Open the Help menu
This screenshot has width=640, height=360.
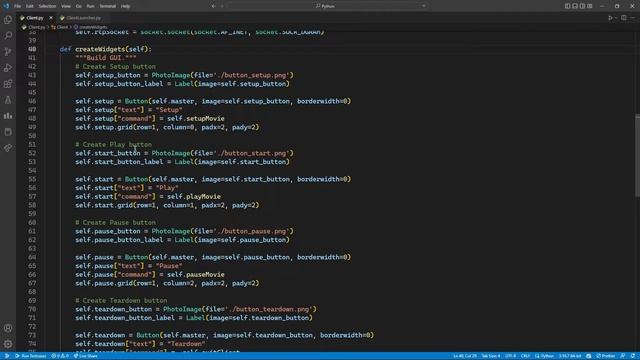pos(126,6)
